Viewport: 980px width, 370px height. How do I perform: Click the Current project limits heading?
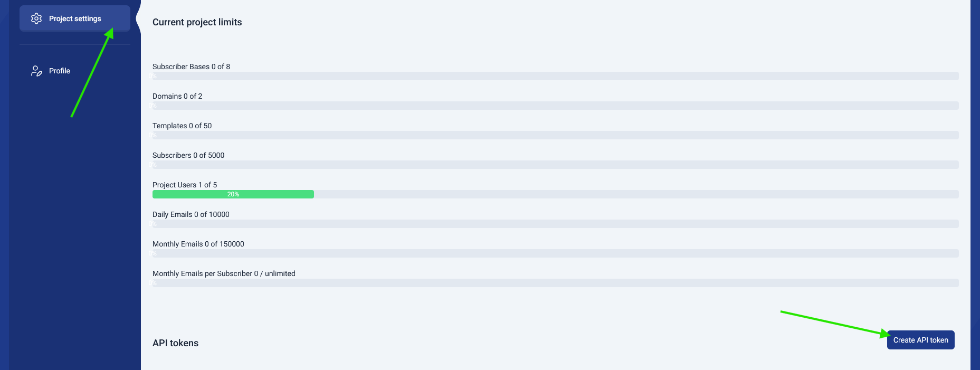tap(197, 22)
